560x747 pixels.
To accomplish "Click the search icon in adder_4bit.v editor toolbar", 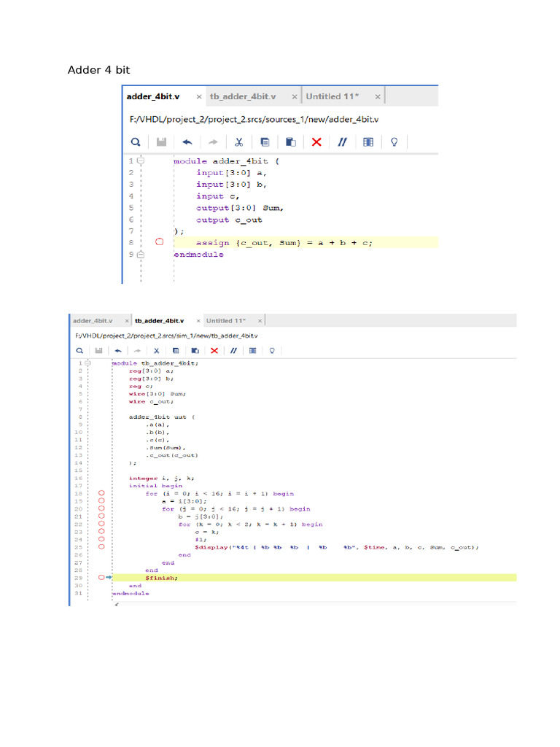I will click(136, 142).
